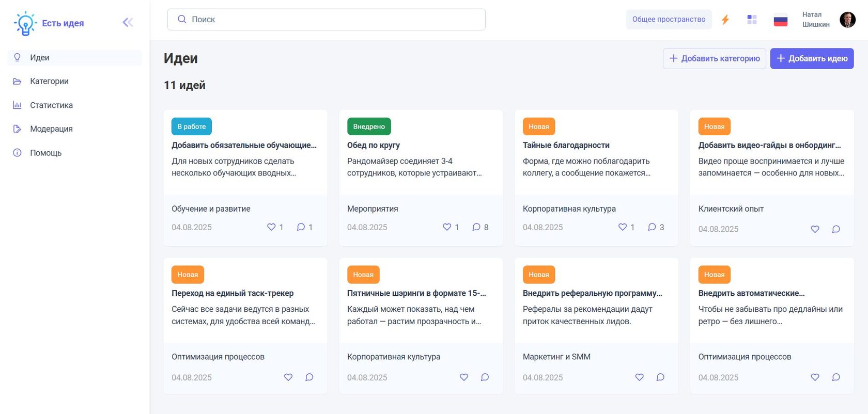Click the Общее пространство workspace button

(x=669, y=20)
